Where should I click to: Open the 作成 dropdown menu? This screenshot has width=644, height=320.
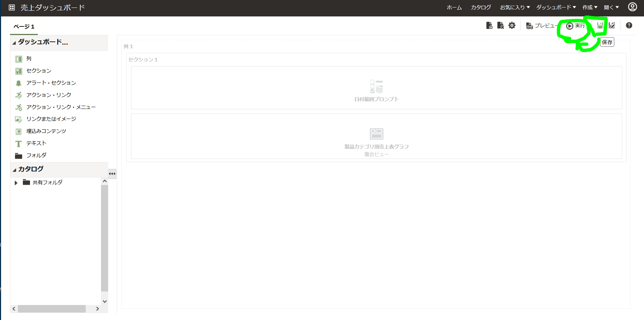coord(590,7)
